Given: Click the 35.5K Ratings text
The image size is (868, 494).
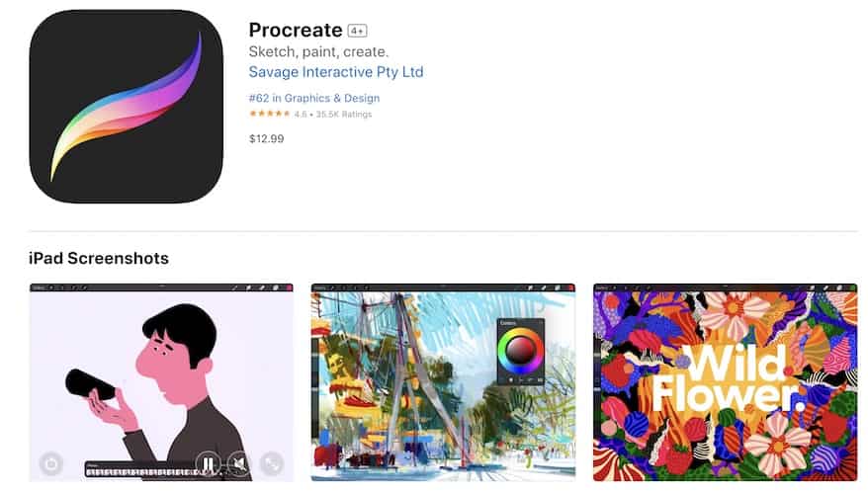Looking at the screenshot, I should point(344,115).
